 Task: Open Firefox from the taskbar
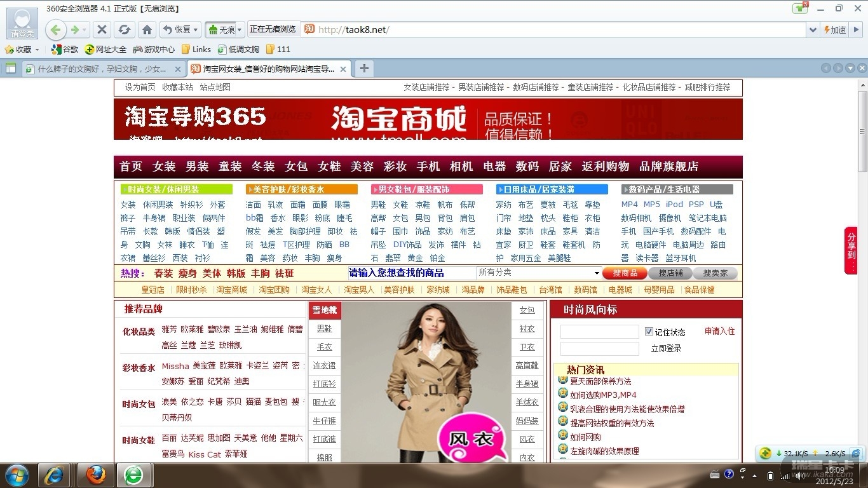tap(96, 475)
